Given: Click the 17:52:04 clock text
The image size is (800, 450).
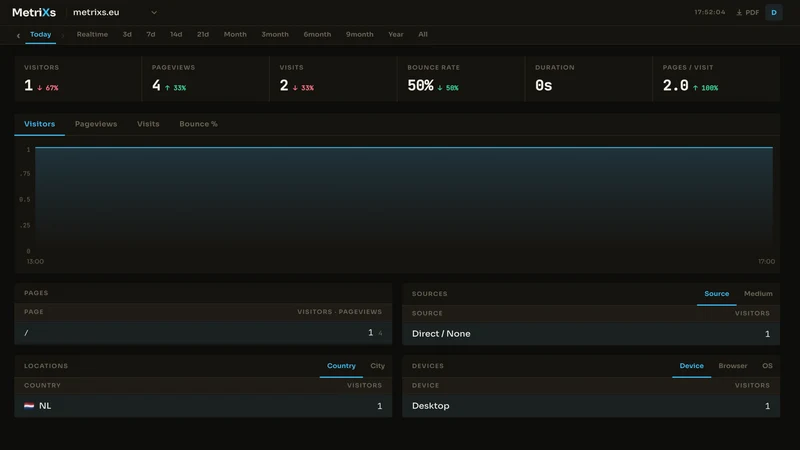Looking at the screenshot, I should click(x=709, y=12).
